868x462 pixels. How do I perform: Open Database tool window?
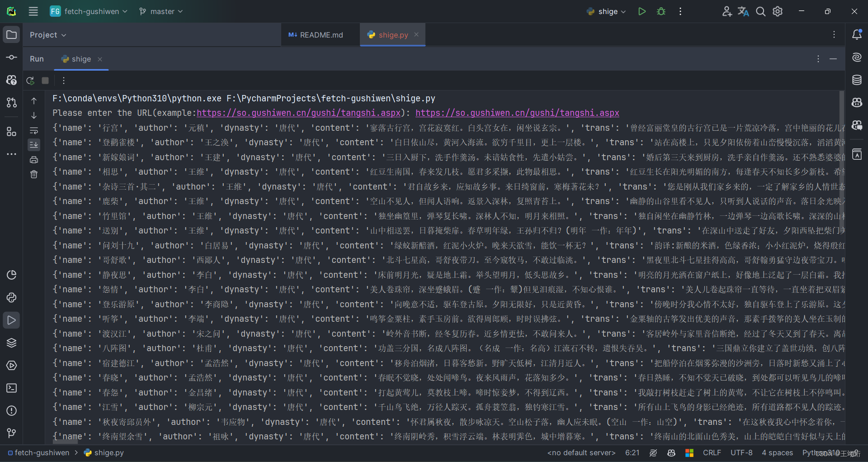click(857, 80)
